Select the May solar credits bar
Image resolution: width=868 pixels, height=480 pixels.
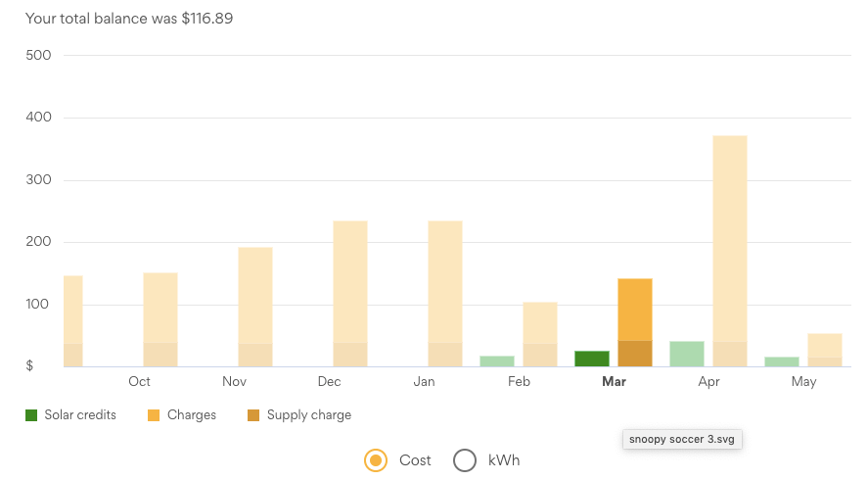click(782, 361)
